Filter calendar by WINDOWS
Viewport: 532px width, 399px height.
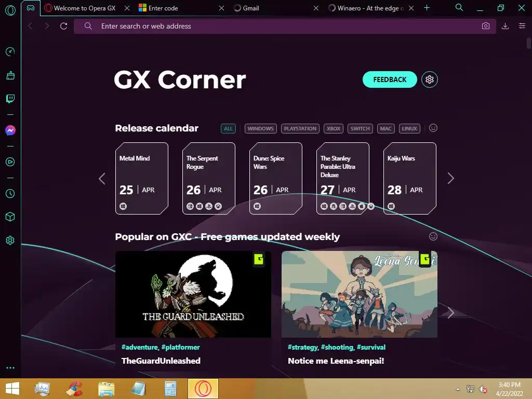click(x=261, y=129)
